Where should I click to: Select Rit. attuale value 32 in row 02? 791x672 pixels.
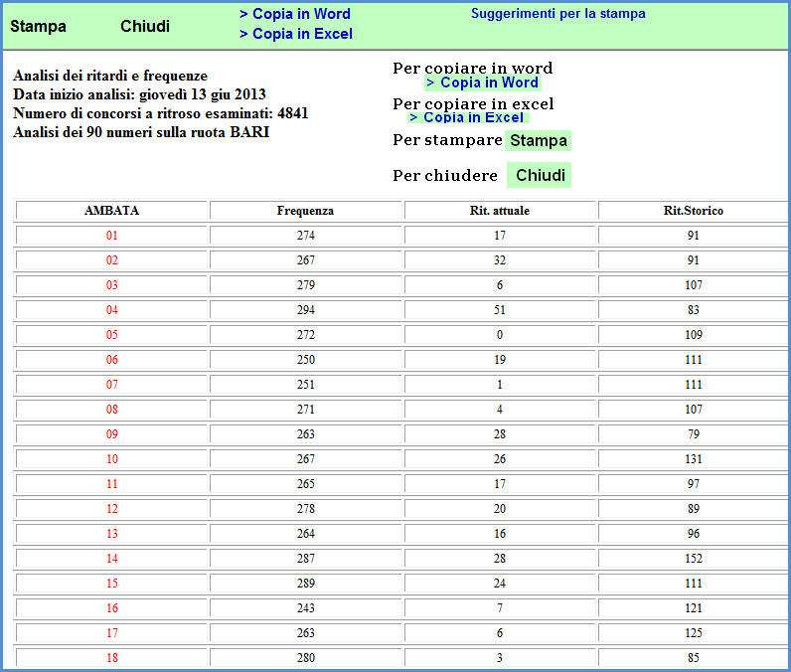coord(500,260)
